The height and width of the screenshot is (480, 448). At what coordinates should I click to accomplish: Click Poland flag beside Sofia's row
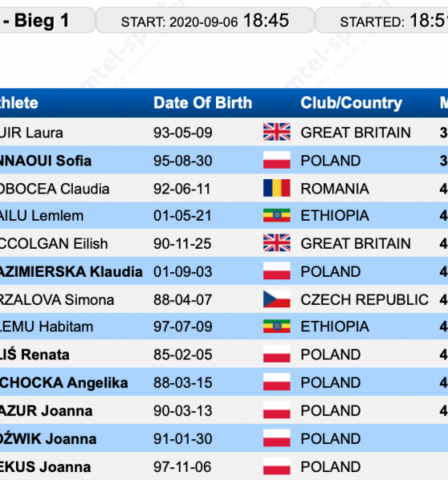coord(277,160)
